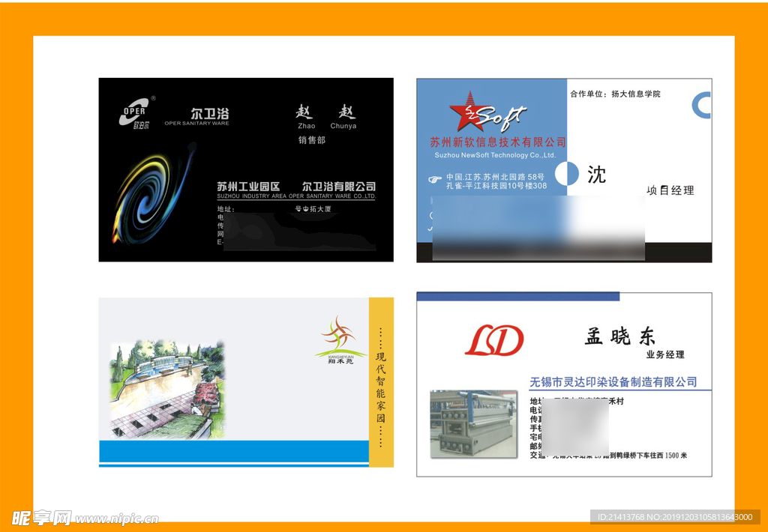Viewport: 768px width, 532px height.
Task: Select the red LSD logo
Action: coord(493,341)
